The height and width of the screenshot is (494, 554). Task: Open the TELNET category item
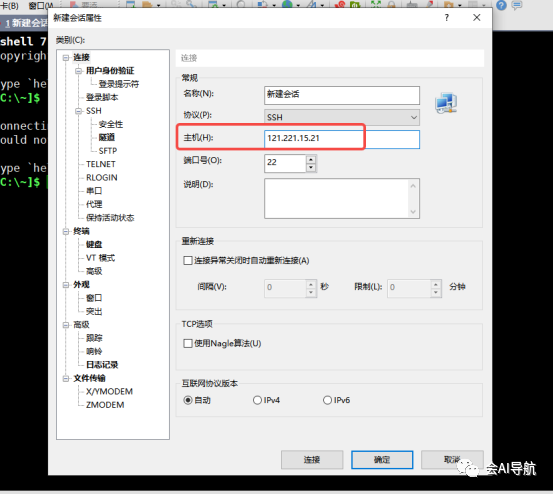[x=101, y=164]
